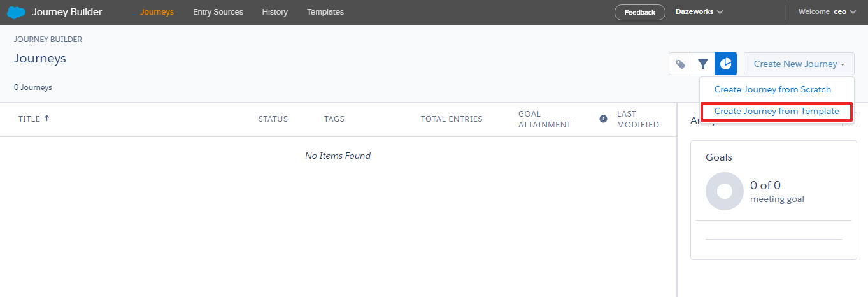Sort by the Title column arrow
The width and height of the screenshot is (868, 297).
point(46,119)
